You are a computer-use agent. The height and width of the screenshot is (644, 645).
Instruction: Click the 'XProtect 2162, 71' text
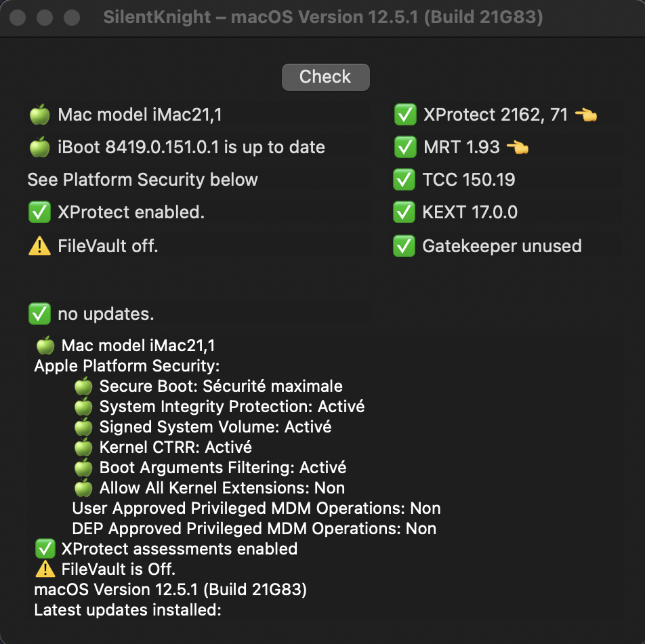(496, 115)
